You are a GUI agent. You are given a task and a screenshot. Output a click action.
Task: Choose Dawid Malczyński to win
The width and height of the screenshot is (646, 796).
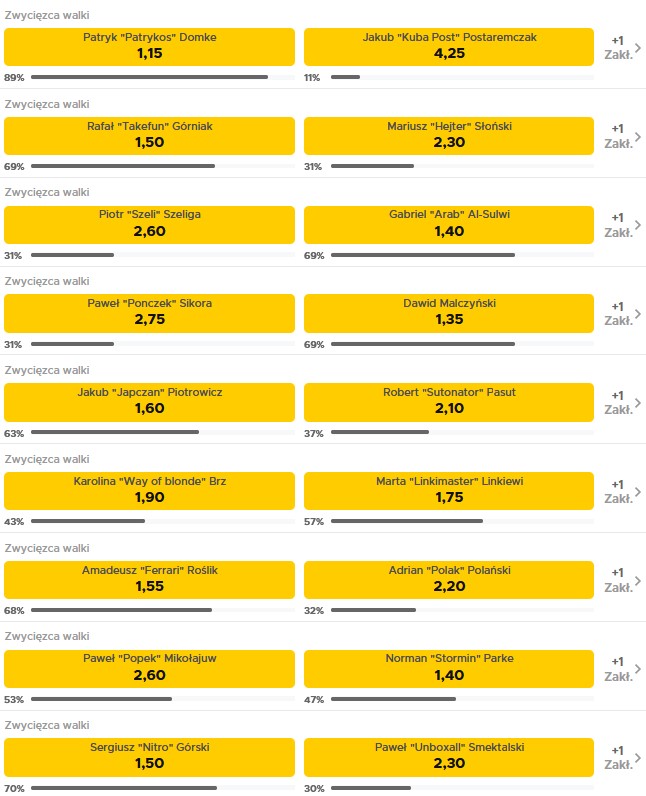[x=449, y=312]
